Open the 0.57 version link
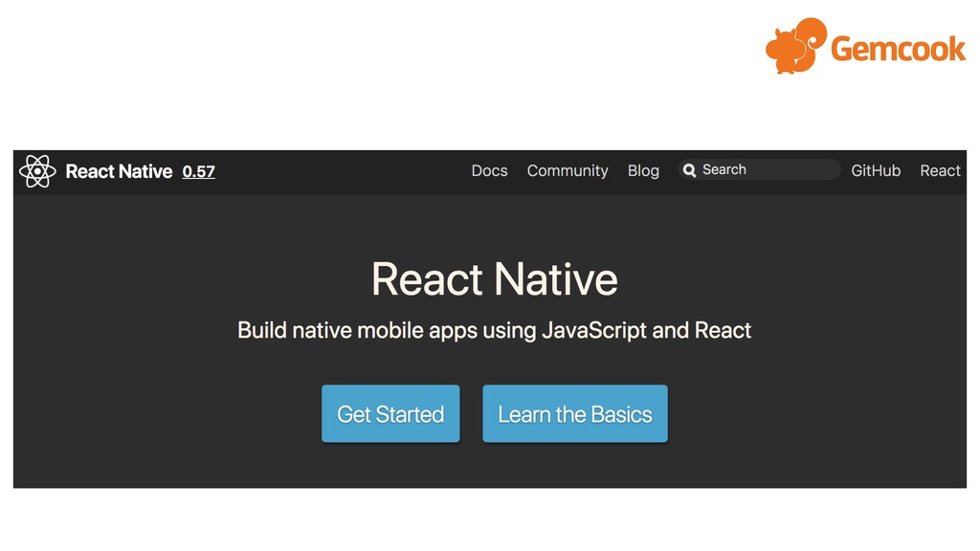Screen dimensions: 980x551 (199, 172)
